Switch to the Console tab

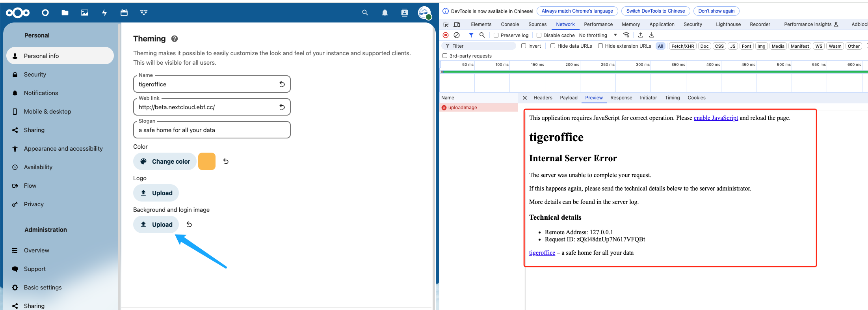pos(510,24)
